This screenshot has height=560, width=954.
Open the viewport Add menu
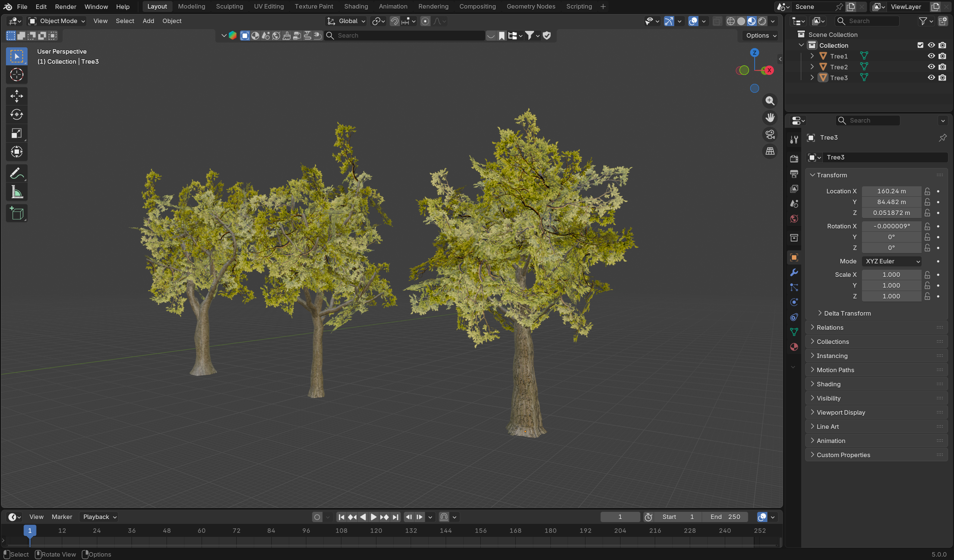[148, 21]
